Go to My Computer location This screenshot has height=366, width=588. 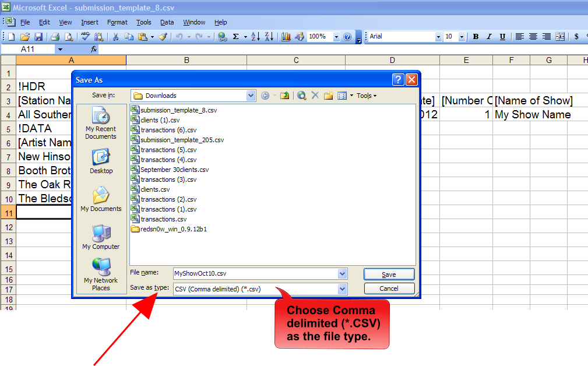point(101,237)
